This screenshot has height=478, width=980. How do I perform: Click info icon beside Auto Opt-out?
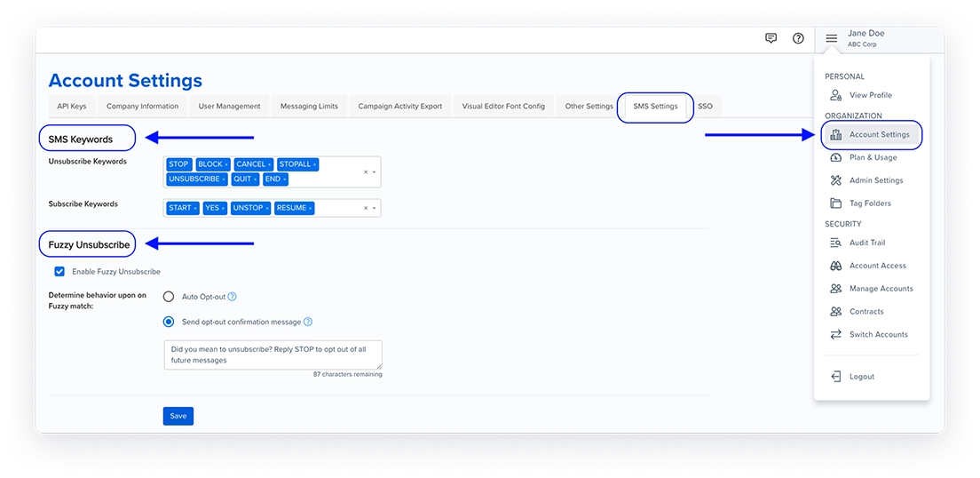(x=233, y=297)
